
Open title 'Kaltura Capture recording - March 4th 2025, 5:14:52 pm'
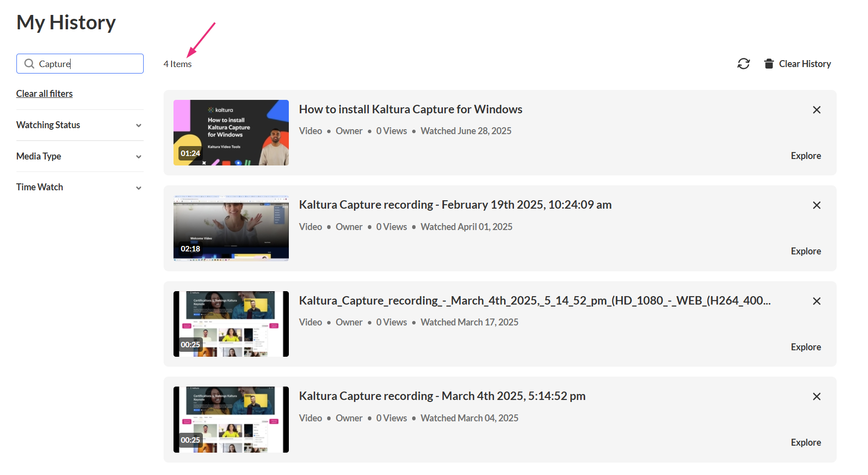pyautogui.click(x=442, y=396)
